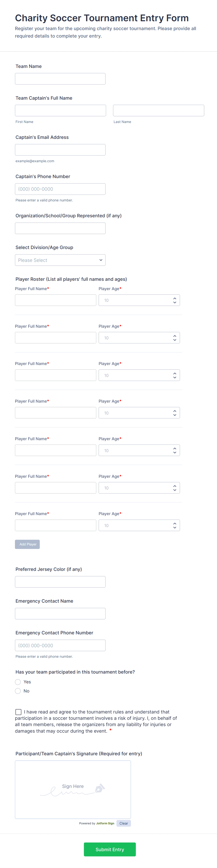Click the Emergency Contact Phone Number field
Viewport: 217px width, 868px height.
[x=60, y=645]
